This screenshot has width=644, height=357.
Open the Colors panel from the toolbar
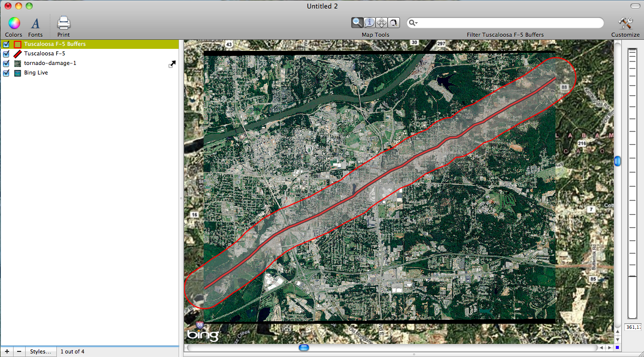[13, 23]
